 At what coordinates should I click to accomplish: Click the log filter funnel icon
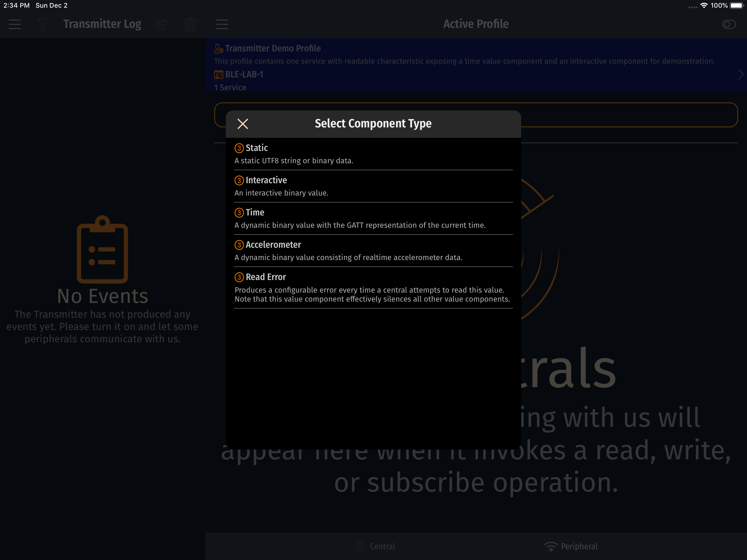(x=43, y=24)
